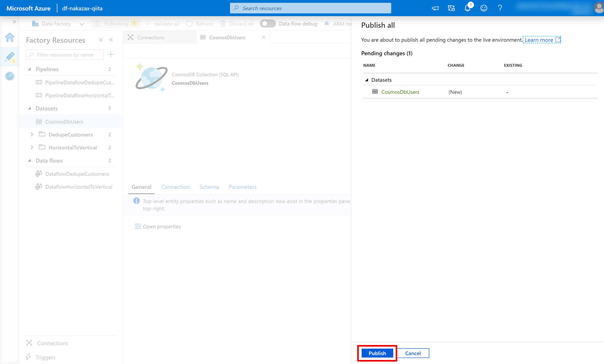604x364 pixels.
Task: Expand the DedupeCustomers folder
Action: click(x=32, y=134)
